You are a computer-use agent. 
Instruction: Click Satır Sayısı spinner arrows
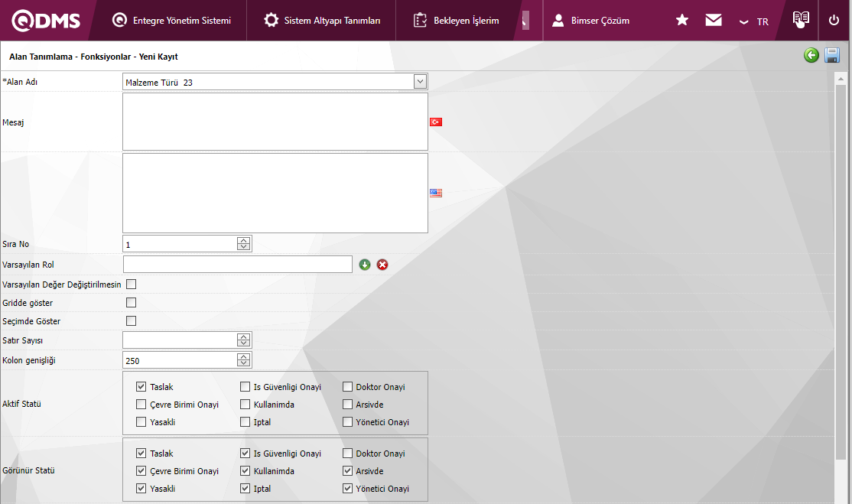[x=244, y=340]
